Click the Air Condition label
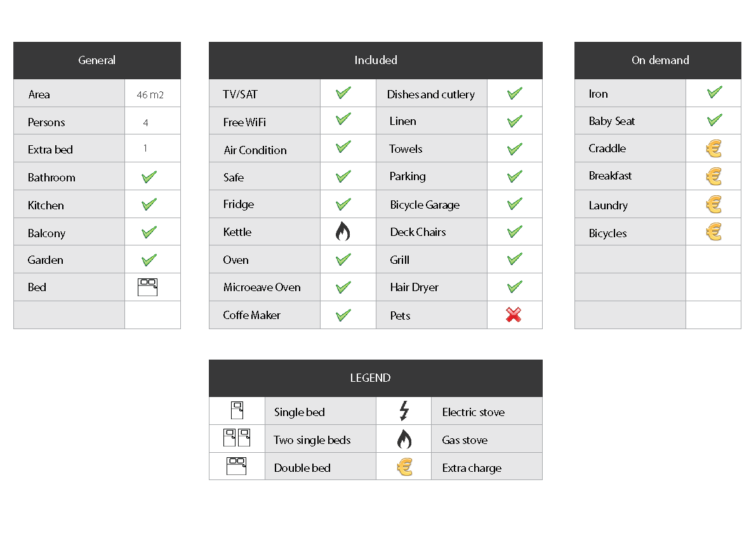This screenshot has height=534, width=756. tap(255, 150)
